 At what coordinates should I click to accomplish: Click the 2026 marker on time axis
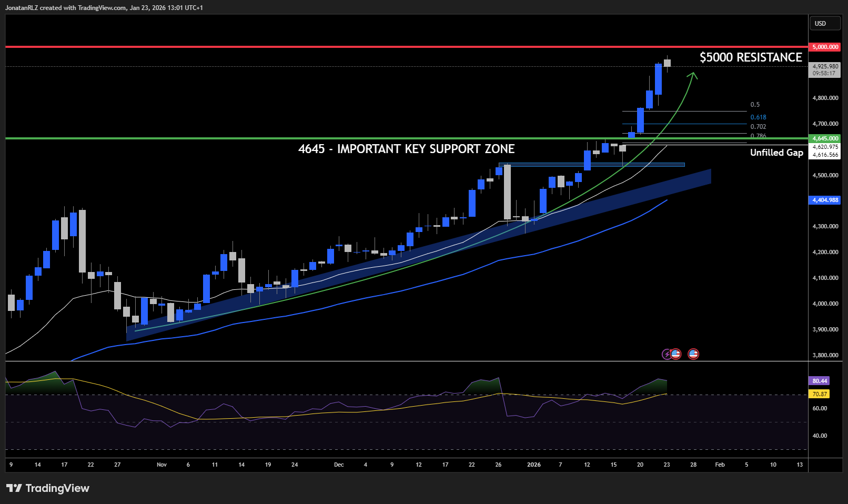point(534,465)
